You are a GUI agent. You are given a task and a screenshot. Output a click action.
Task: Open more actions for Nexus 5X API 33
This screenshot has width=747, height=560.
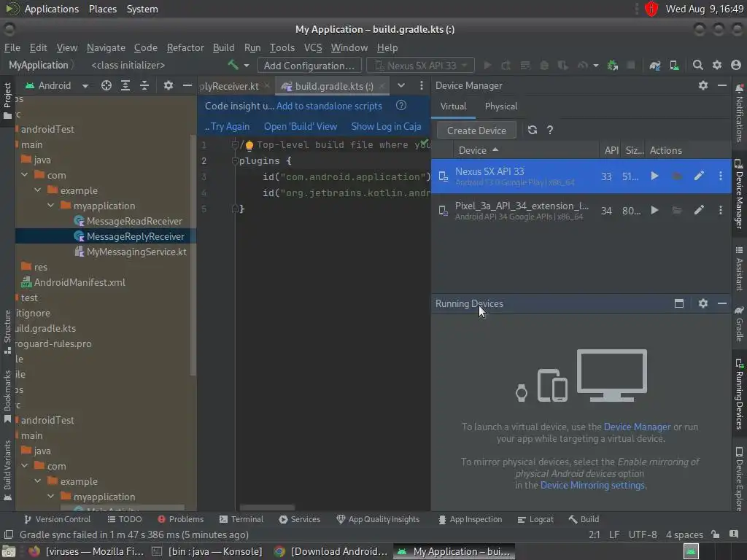coord(720,176)
